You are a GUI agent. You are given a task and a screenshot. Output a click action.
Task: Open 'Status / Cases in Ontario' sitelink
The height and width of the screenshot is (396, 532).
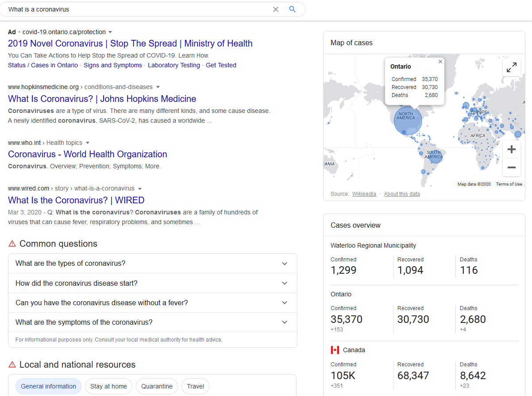pyautogui.click(x=43, y=65)
